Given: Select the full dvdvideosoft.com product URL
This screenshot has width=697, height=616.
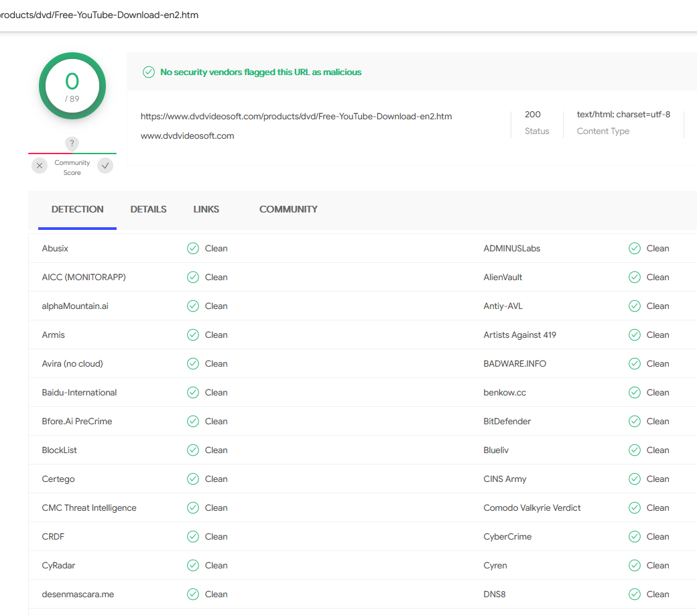Looking at the screenshot, I should (x=296, y=117).
